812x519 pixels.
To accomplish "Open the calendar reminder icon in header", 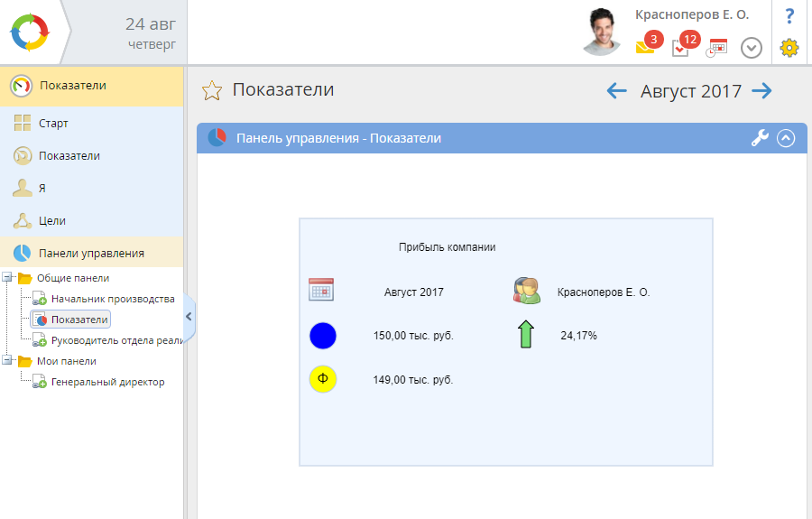I will pos(716,48).
